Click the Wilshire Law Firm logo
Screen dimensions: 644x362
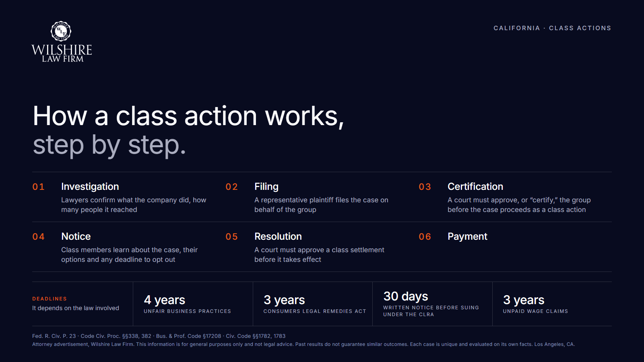(x=62, y=42)
